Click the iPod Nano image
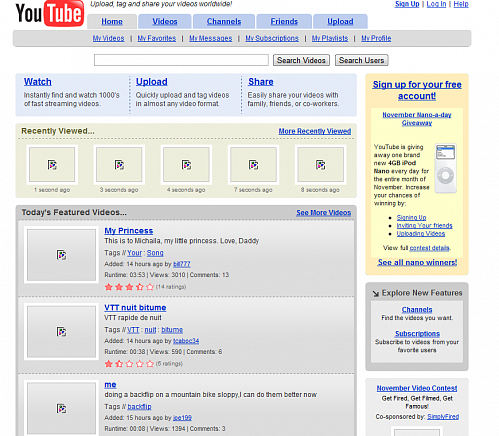The height and width of the screenshot is (436, 499). [x=446, y=168]
